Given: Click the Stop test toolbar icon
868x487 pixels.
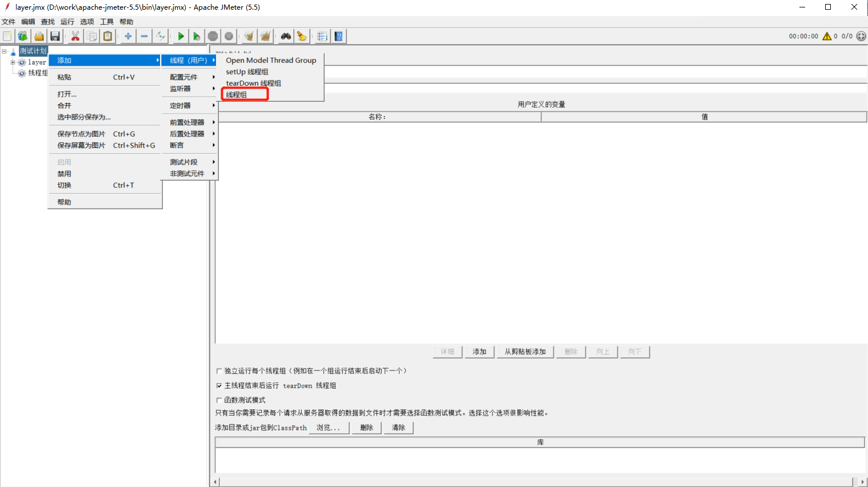Looking at the screenshot, I should pyautogui.click(x=213, y=36).
